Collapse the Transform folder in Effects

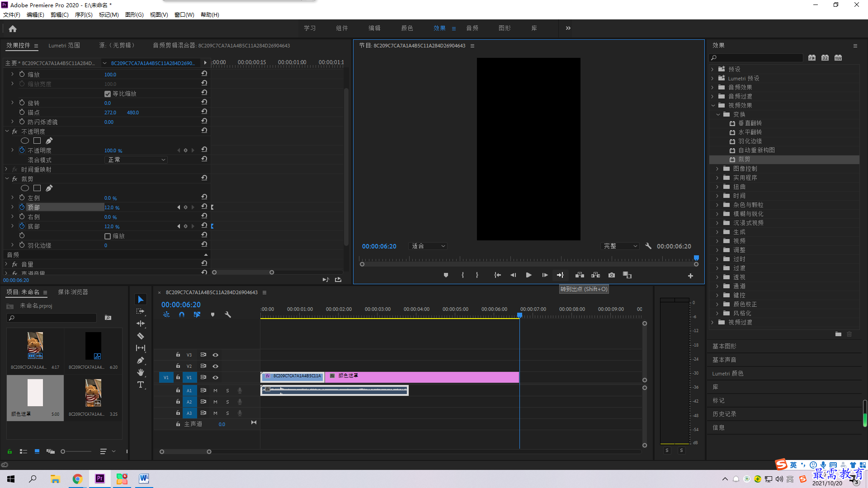point(718,114)
